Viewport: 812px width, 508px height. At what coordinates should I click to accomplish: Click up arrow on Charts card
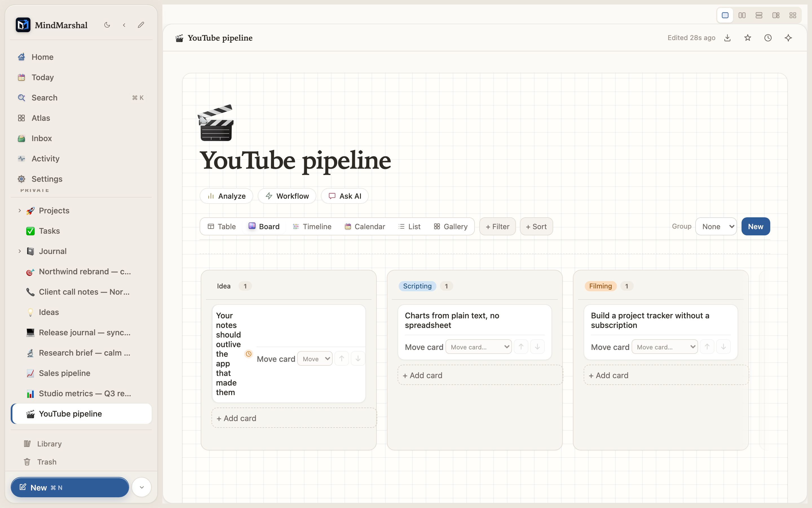click(x=521, y=347)
